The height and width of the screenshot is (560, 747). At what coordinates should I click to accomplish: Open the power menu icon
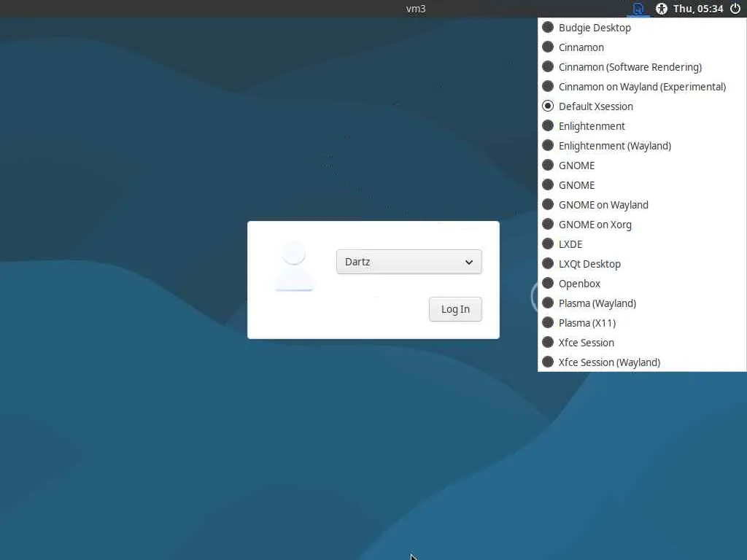735,9
